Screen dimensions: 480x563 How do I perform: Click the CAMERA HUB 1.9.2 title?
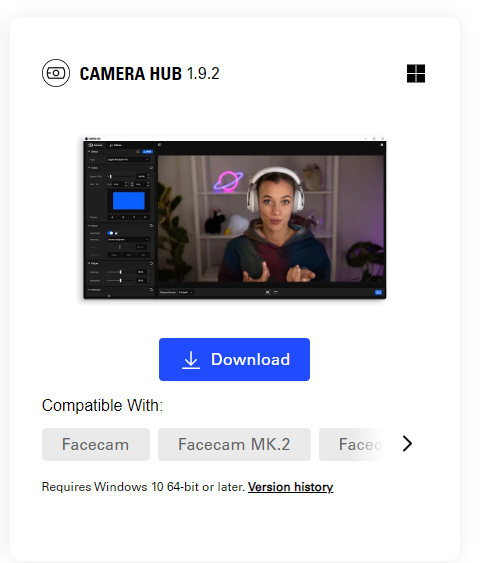(x=149, y=74)
